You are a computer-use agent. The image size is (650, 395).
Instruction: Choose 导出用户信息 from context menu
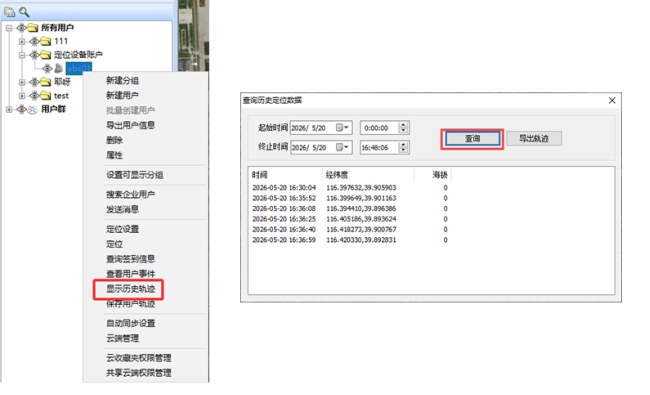coord(131,125)
